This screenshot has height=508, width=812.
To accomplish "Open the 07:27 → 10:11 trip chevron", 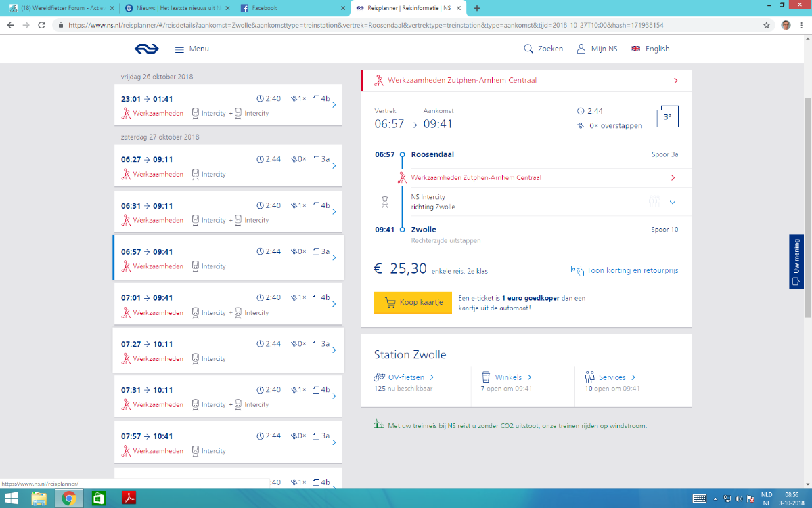I will (334, 350).
